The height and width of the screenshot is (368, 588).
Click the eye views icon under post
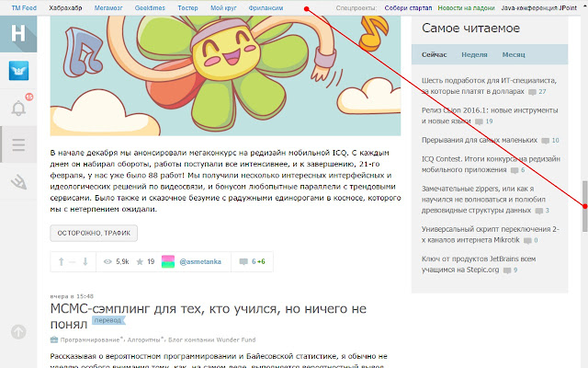(x=107, y=261)
